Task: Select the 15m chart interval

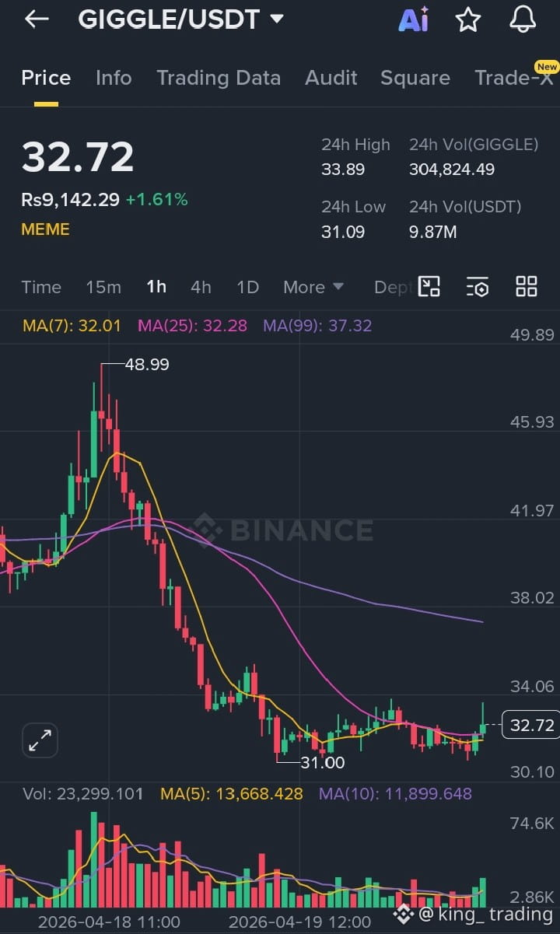Action: click(x=103, y=287)
